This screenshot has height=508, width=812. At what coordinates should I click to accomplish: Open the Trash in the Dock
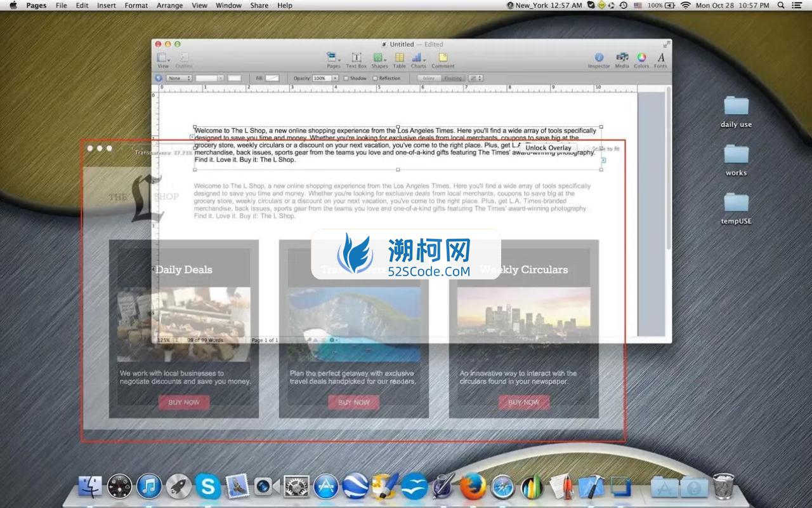point(724,486)
